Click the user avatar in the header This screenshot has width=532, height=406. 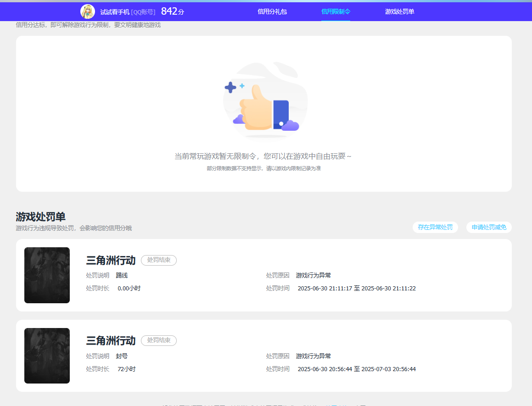pos(88,11)
